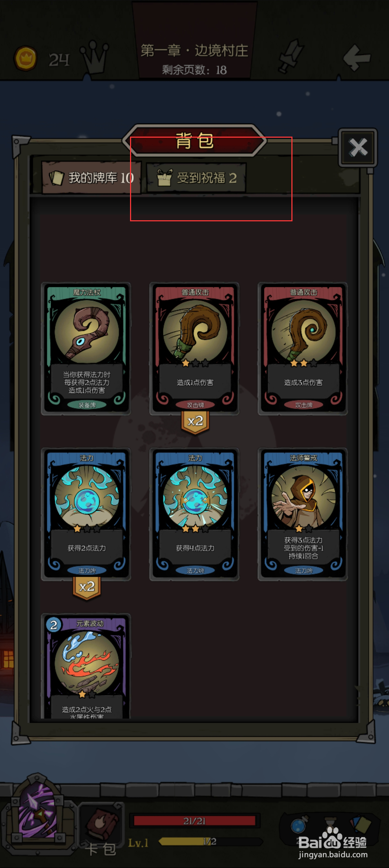
Task: Click the purple hero portrait icon
Action: click(37, 814)
